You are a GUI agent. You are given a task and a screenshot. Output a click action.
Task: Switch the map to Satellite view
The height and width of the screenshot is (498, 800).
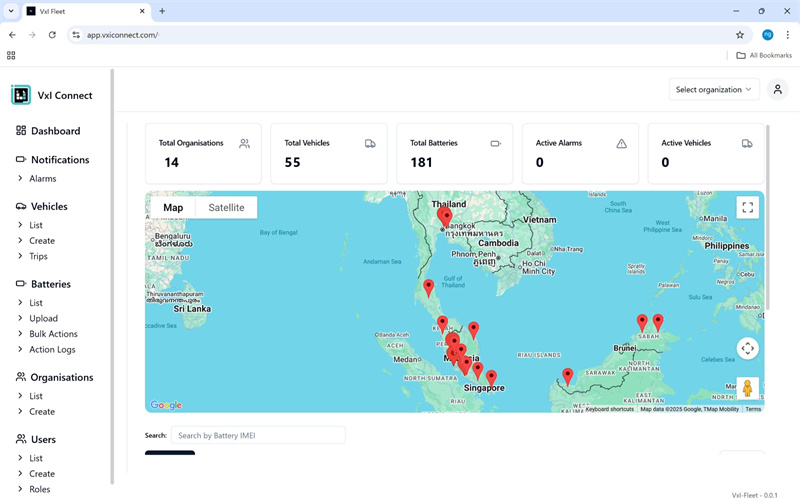point(227,207)
